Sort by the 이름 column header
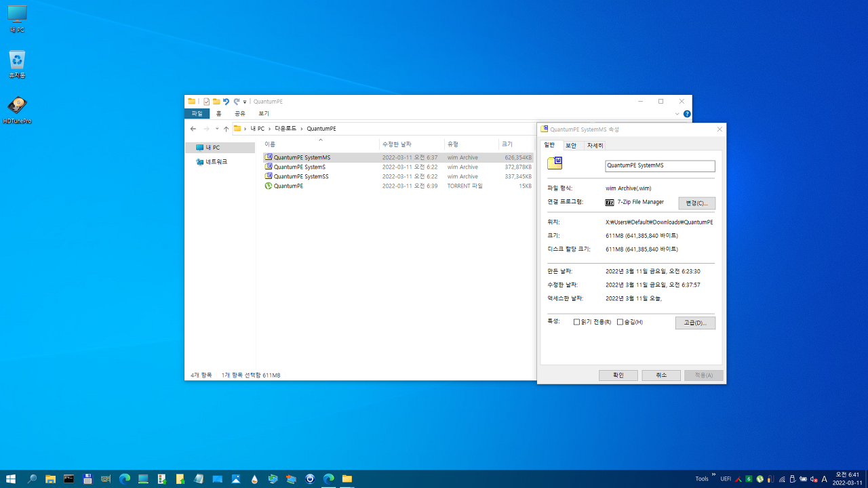This screenshot has width=868, height=488. point(321,144)
